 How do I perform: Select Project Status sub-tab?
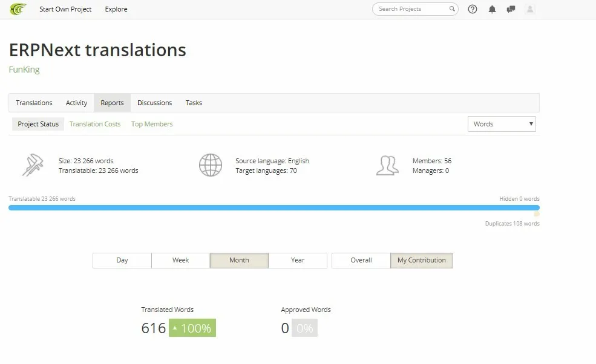[38, 124]
